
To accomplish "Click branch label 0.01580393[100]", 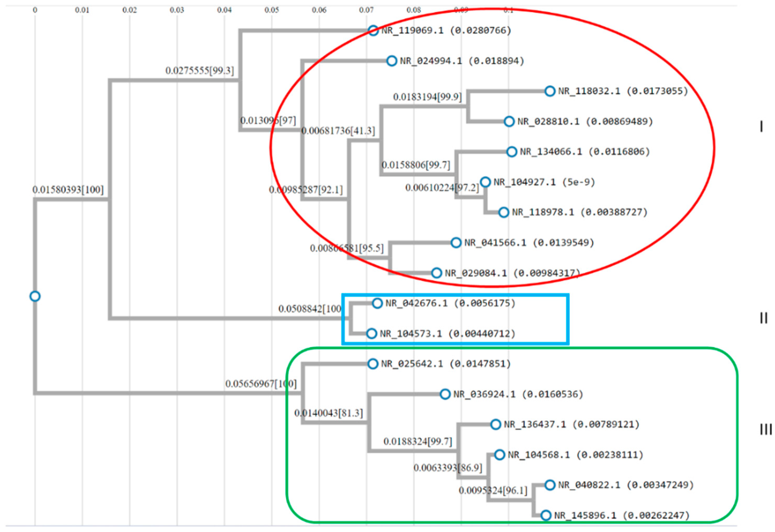I will (68, 190).
